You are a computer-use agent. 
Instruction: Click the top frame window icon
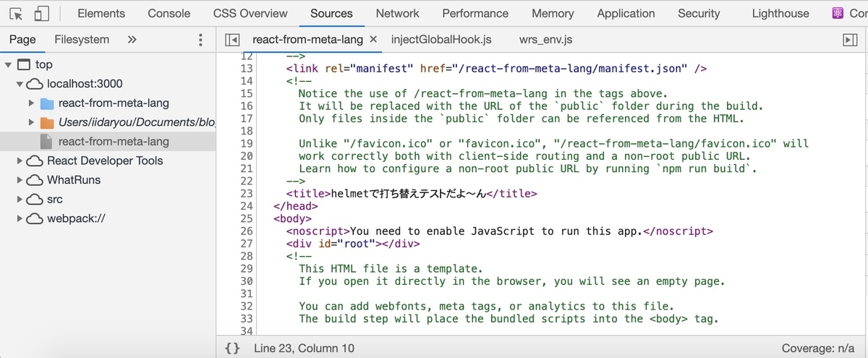24,64
